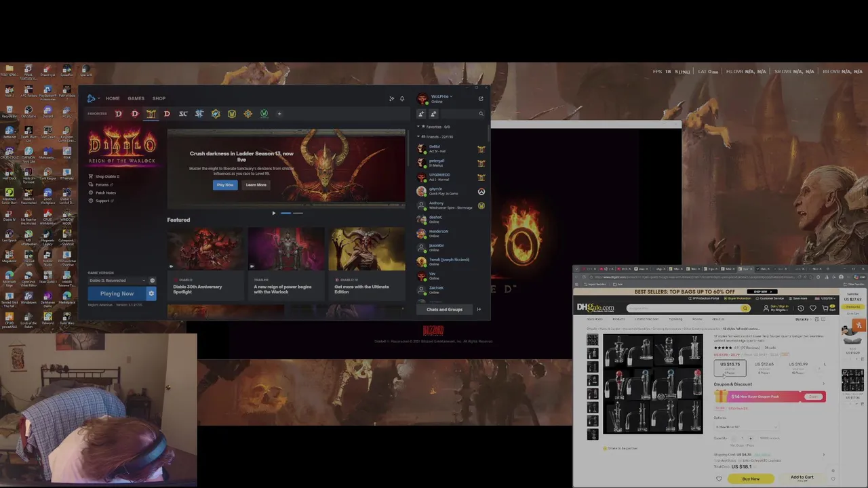
Task: Click the DHgate yellow search button
Action: [745, 308]
